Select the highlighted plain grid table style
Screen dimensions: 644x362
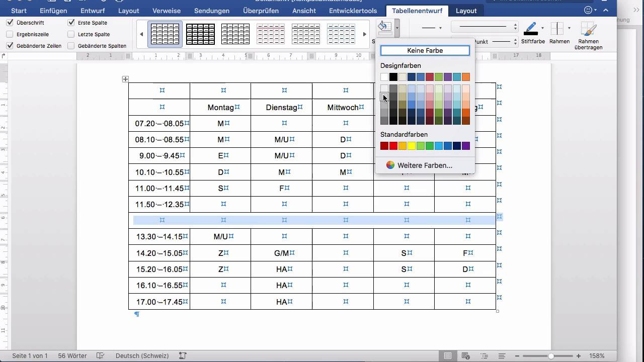tap(165, 34)
